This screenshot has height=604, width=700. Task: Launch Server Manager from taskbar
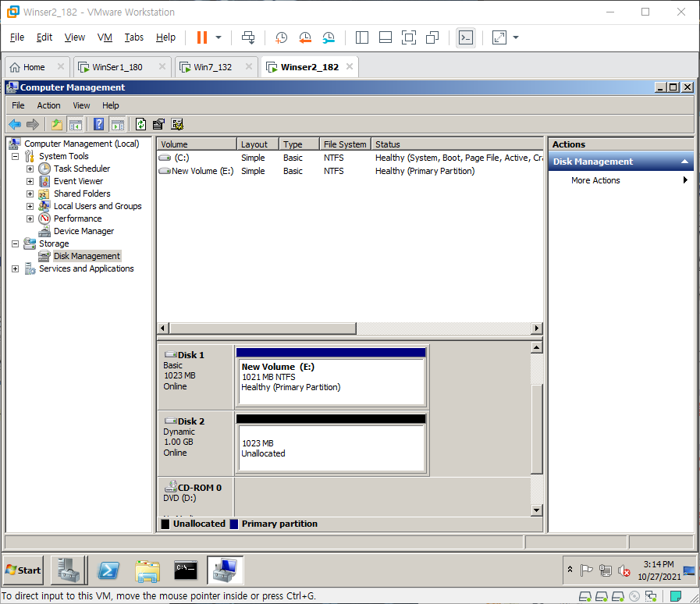click(x=69, y=570)
